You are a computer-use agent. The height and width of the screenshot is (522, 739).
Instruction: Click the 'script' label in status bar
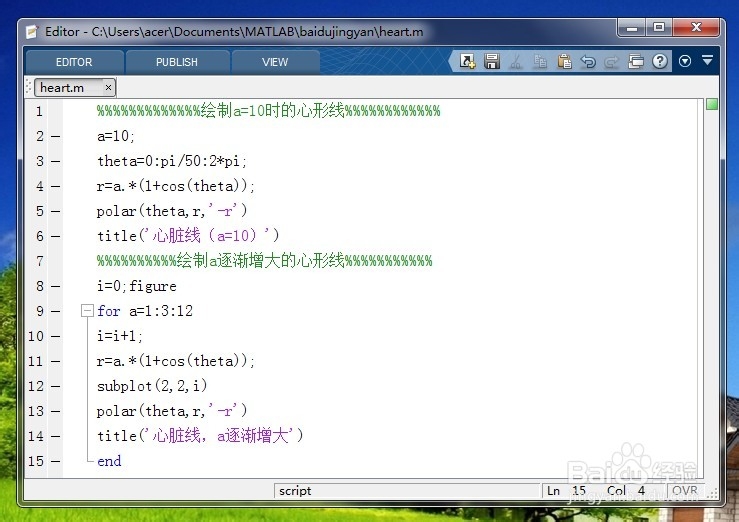pos(295,491)
